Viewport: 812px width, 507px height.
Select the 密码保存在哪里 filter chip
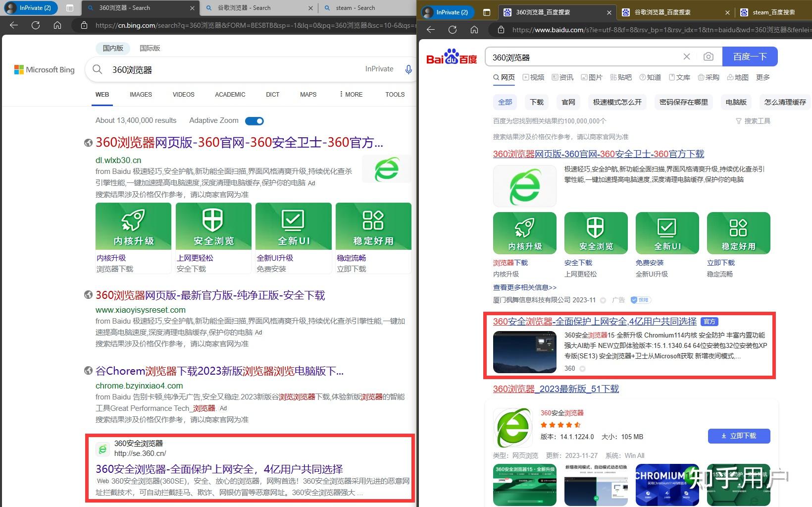(x=684, y=102)
